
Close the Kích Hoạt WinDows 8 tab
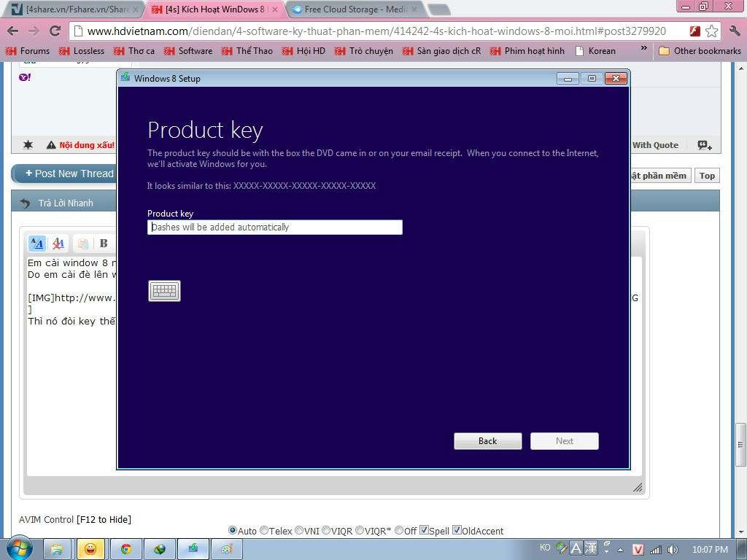[275, 9]
